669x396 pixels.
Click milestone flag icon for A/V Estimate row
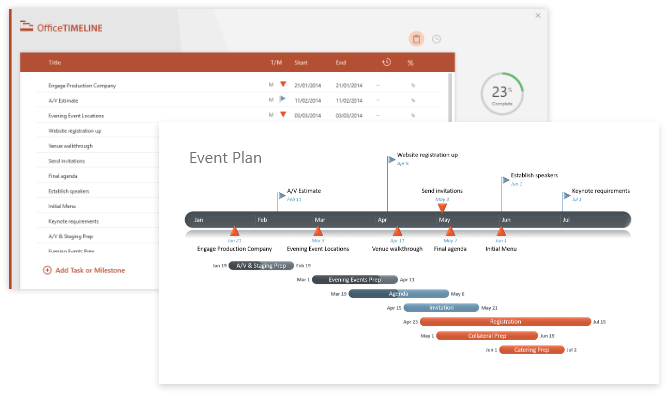tap(282, 99)
